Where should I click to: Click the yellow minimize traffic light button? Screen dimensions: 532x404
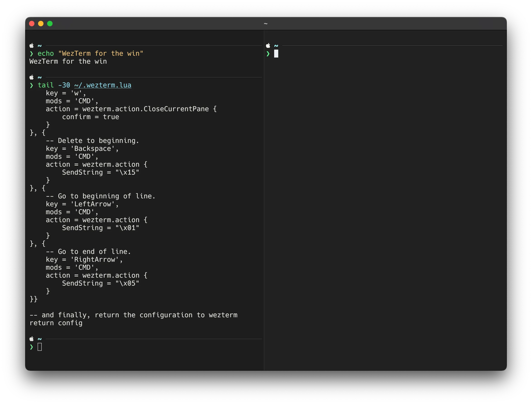coord(41,24)
